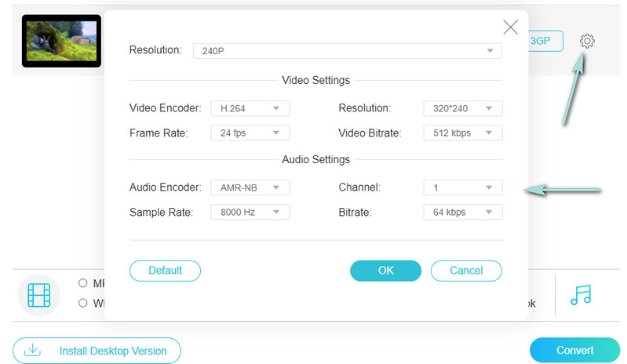Image resolution: width=627 pixels, height=364 pixels.
Task: Expand the Video Encoder H.264 dropdown
Action: point(250,108)
